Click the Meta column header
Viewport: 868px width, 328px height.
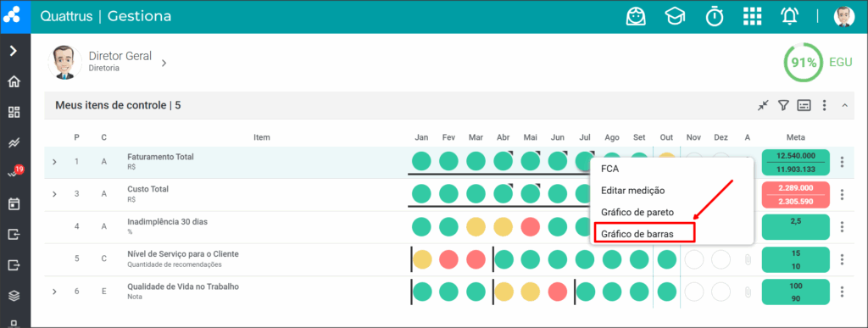795,137
